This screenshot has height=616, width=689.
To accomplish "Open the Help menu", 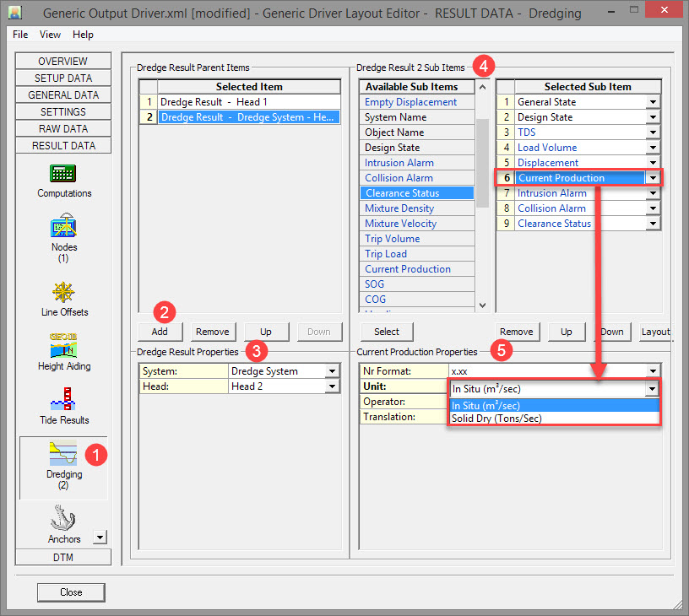I will (83, 35).
